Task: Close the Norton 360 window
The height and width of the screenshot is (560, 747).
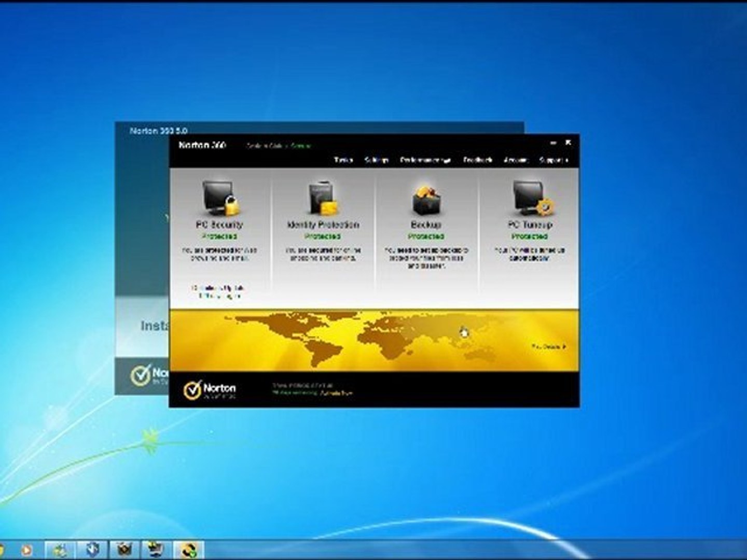Action: click(x=568, y=142)
